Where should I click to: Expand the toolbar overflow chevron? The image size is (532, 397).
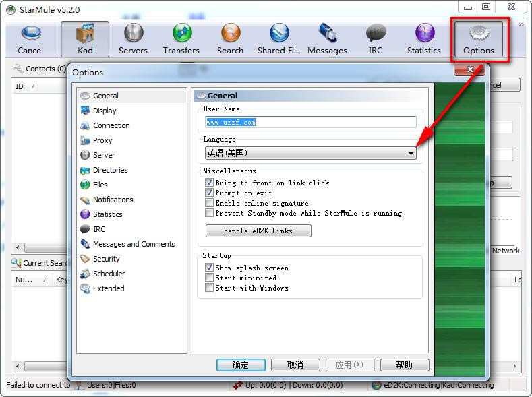coord(521,25)
